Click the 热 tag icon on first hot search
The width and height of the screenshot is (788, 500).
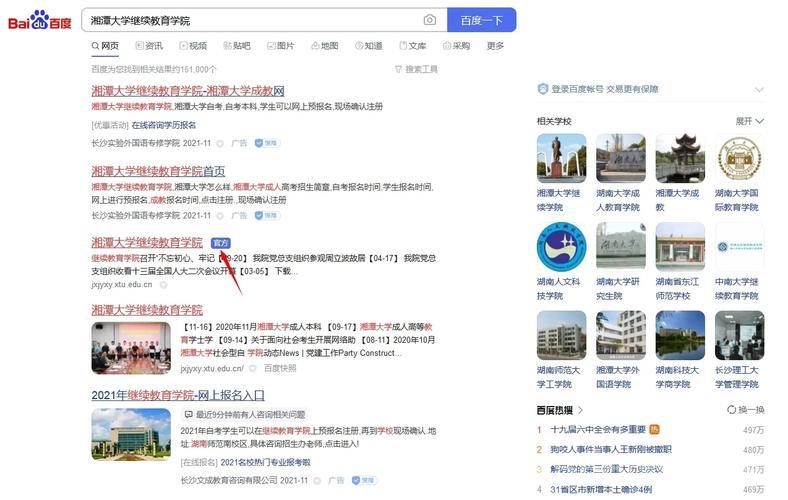click(654, 430)
